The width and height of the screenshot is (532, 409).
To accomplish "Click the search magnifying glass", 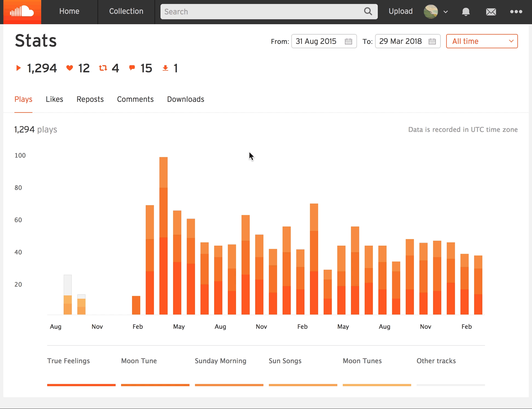I will [x=368, y=11].
